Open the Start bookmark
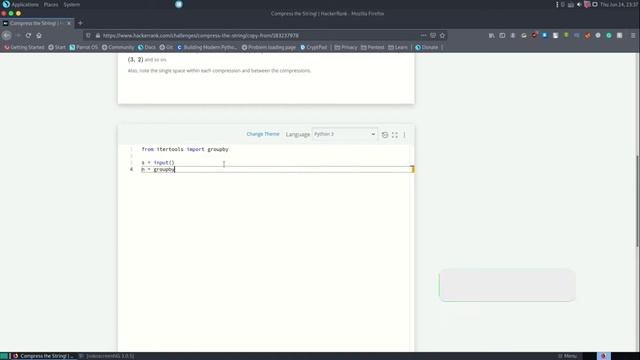Screen dimensions: 640x360 tap(57, 47)
